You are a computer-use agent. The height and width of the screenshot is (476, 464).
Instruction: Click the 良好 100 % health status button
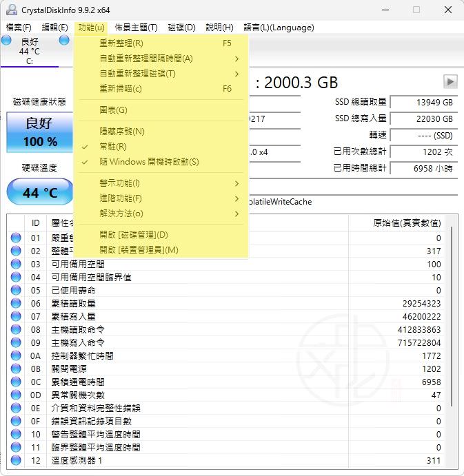click(40, 132)
